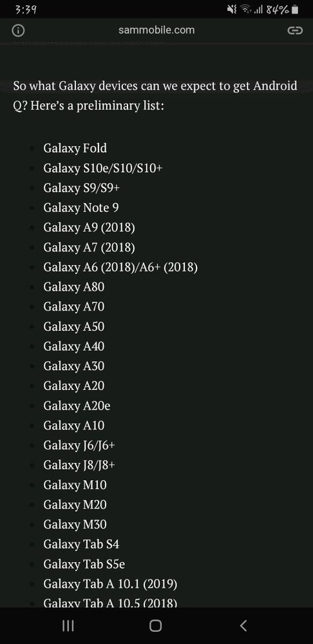The width and height of the screenshot is (313, 644).
Task: Tap the Galaxy M30 list entry
Action: [75, 525]
